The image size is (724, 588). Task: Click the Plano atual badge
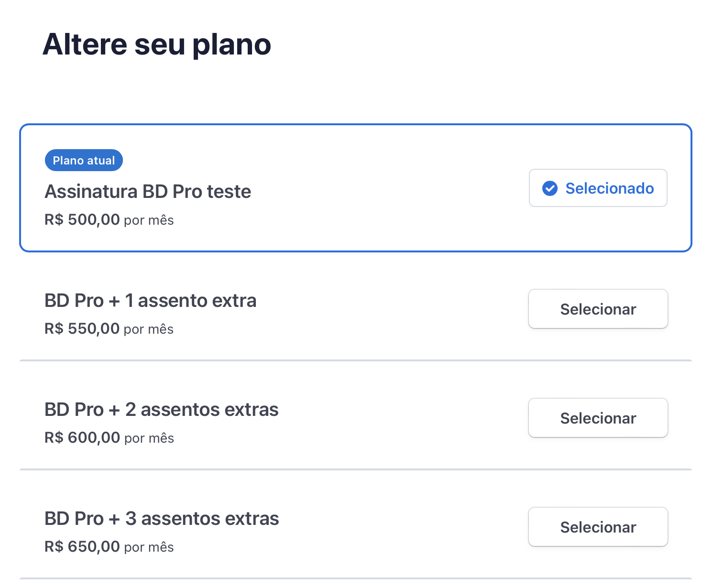click(x=84, y=160)
